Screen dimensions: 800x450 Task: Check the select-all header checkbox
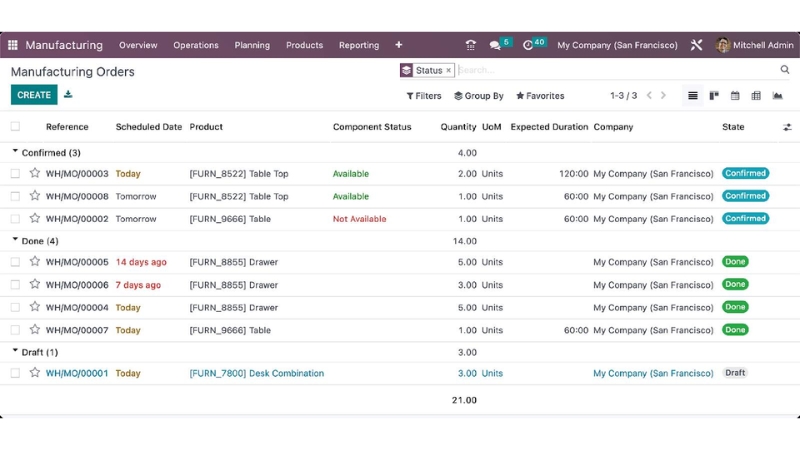15,127
